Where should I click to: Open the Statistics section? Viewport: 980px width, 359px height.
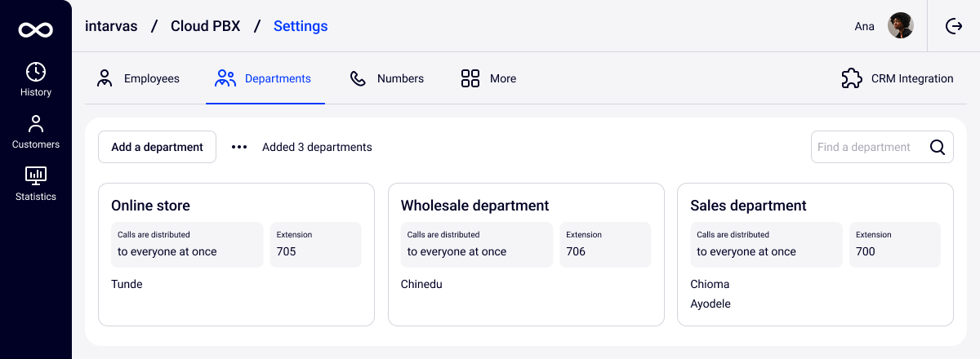pos(36,184)
